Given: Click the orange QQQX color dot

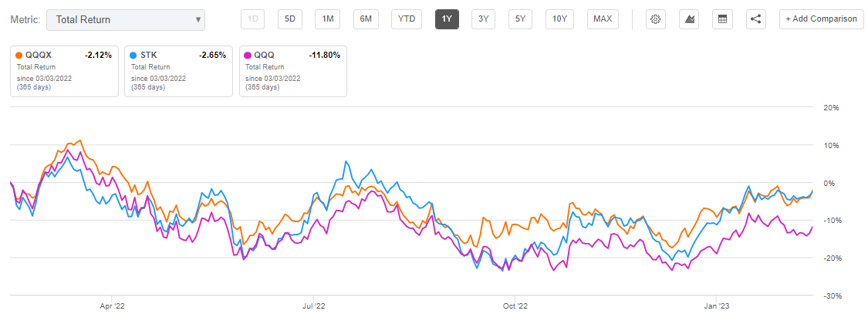Looking at the screenshot, I should point(19,56).
